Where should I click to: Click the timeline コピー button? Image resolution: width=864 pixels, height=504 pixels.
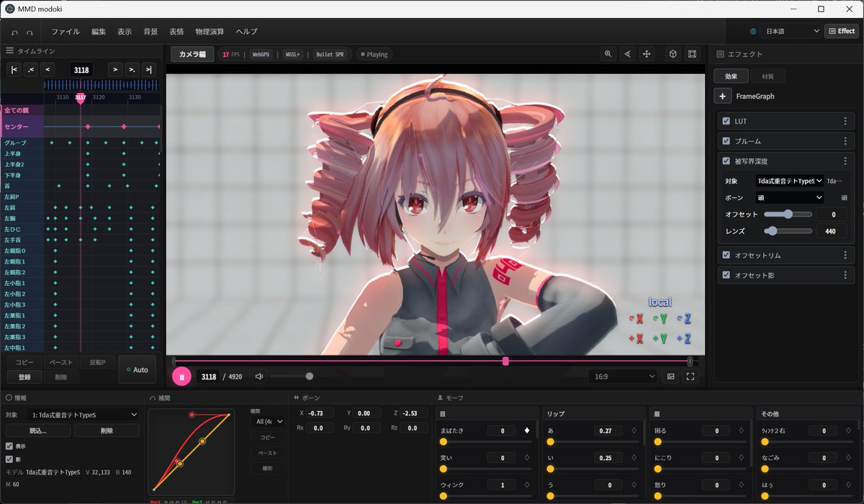coord(24,362)
